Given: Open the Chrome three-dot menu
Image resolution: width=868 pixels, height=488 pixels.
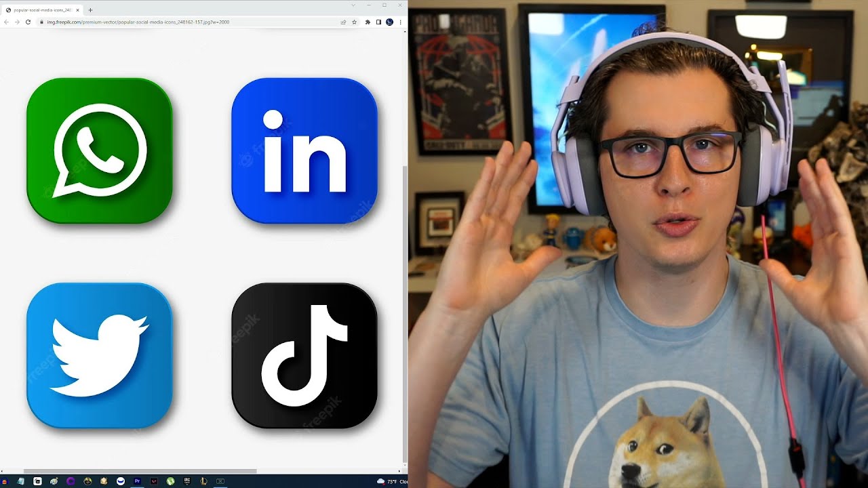Looking at the screenshot, I should (401, 22).
